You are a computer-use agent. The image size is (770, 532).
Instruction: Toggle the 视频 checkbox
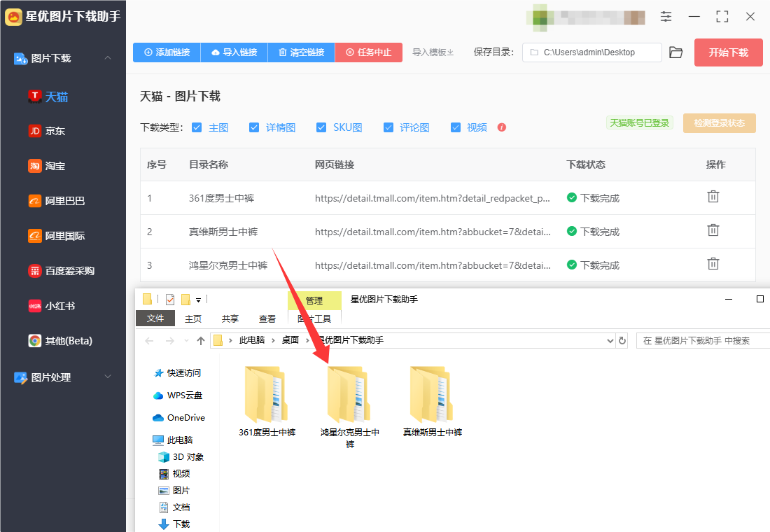[456, 127]
